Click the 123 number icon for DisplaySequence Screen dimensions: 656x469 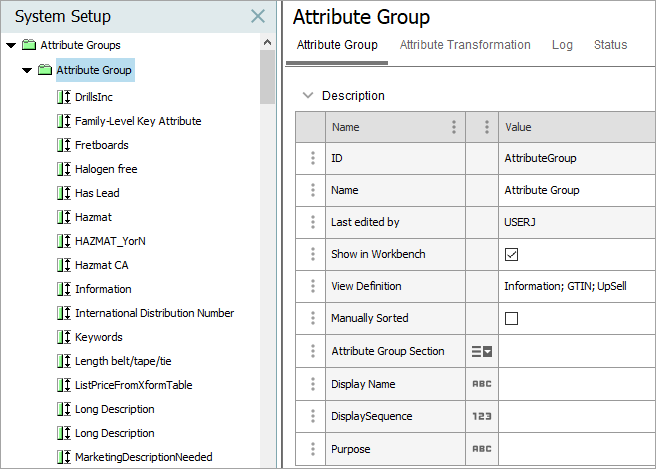tap(482, 416)
